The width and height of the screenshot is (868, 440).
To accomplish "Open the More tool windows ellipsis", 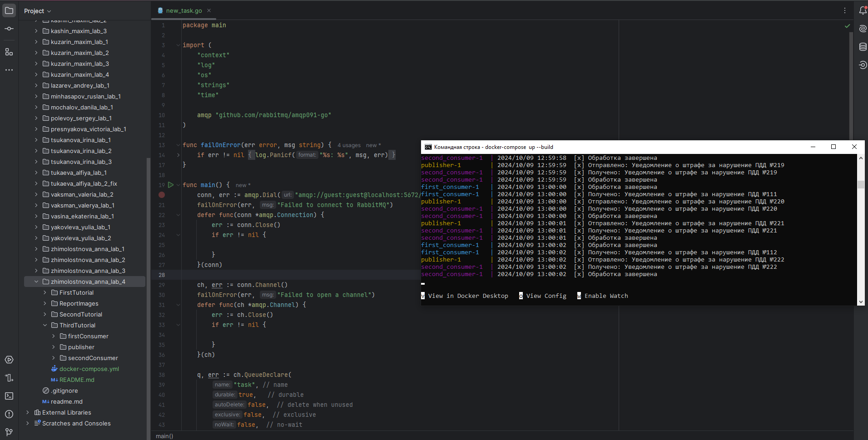I will (9, 70).
